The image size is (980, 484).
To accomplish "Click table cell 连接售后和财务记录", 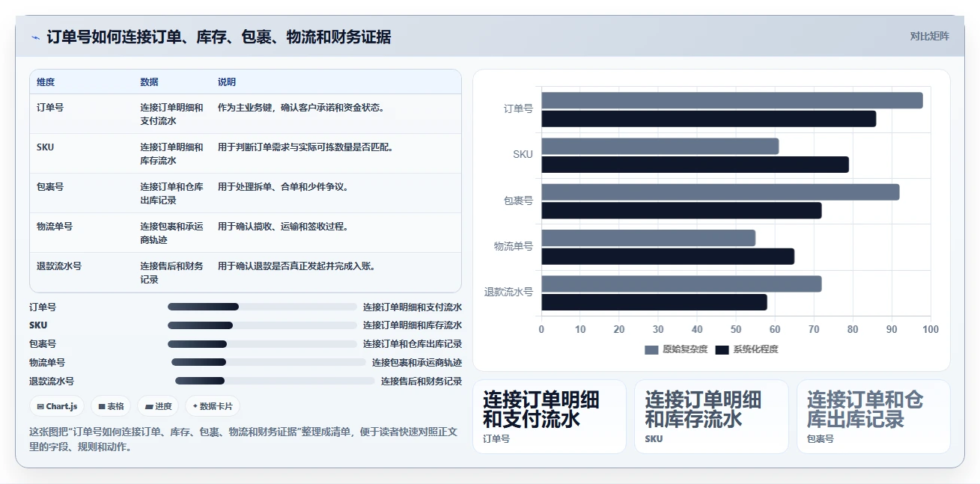I will tap(171, 273).
